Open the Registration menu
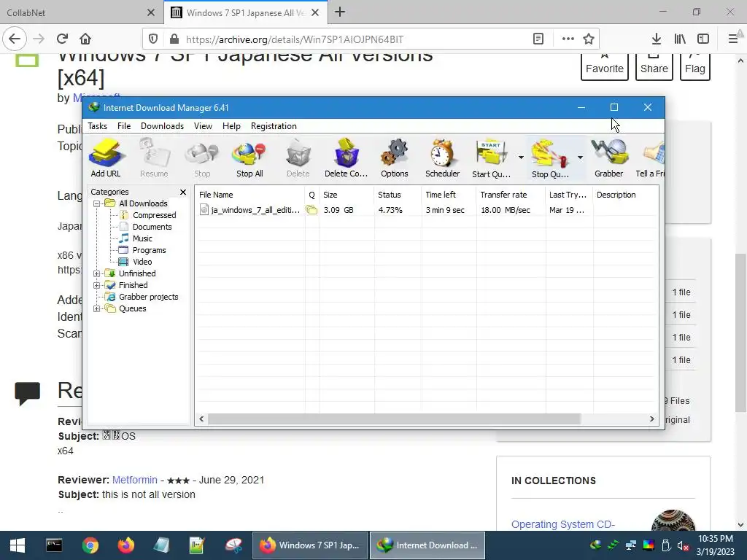The height and width of the screenshot is (560, 747). pos(274,126)
